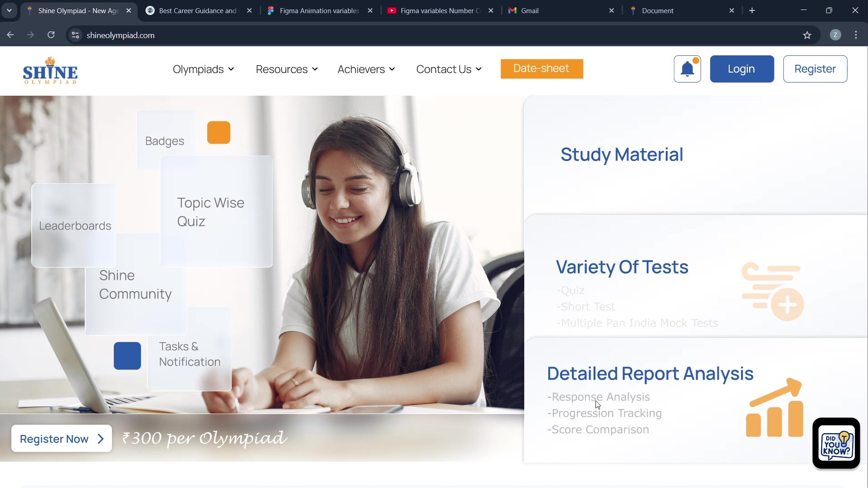Close the Best Career Guidance tab
Screen dimensions: 868x488
click(249, 10)
